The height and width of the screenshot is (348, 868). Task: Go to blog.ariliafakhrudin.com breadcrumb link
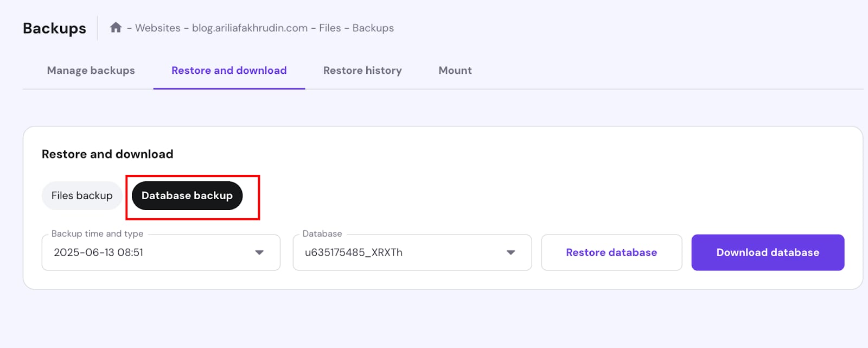250,28
